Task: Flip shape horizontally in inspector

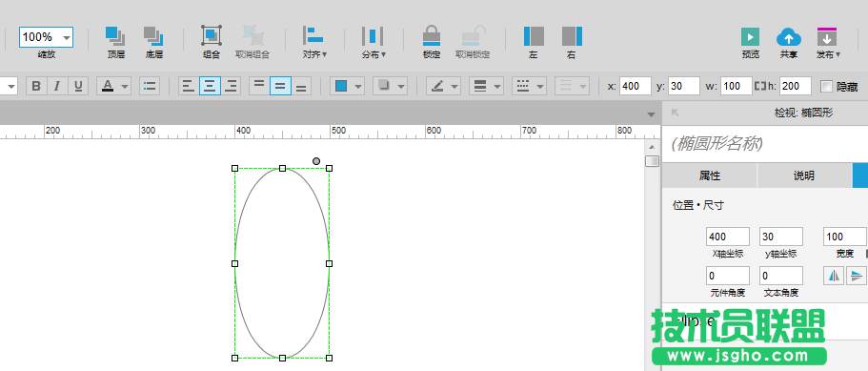Action: [835, 276]
